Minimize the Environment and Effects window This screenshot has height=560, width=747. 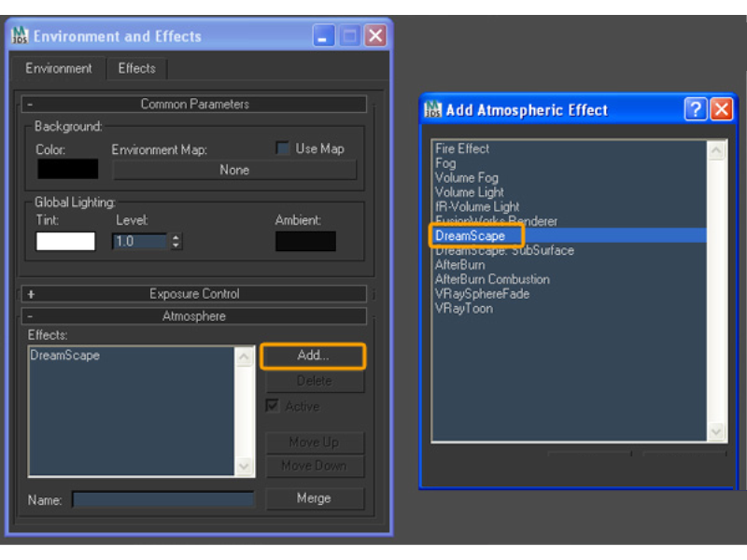[x=323, y=35]
